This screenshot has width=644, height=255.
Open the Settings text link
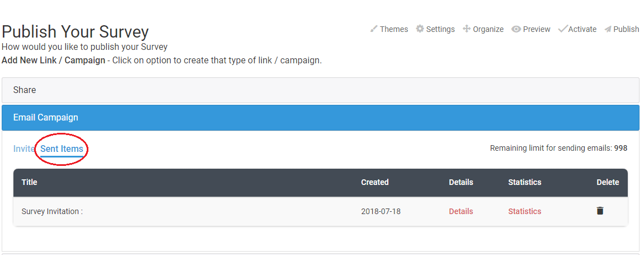point(440,29)
